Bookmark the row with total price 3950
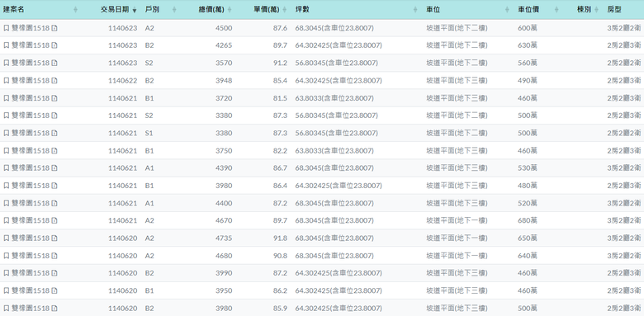Image resolution: width=644 pixels, height=316 pixels. tap(6, 290)
